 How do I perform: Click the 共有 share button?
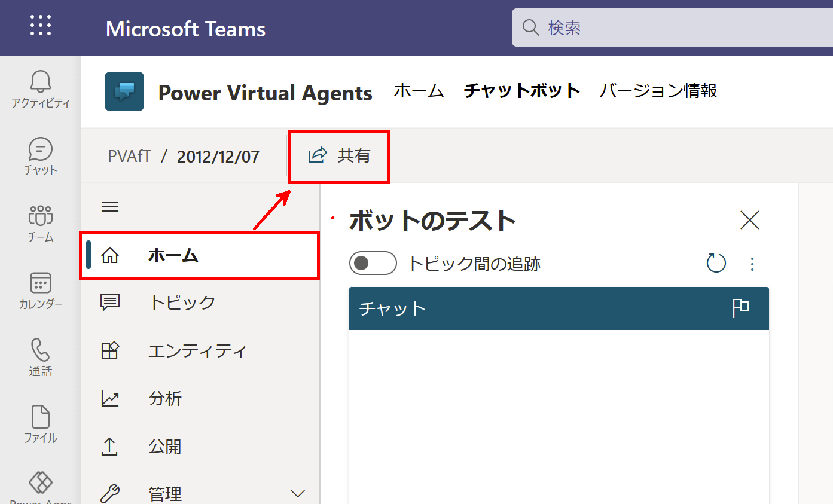339,157
